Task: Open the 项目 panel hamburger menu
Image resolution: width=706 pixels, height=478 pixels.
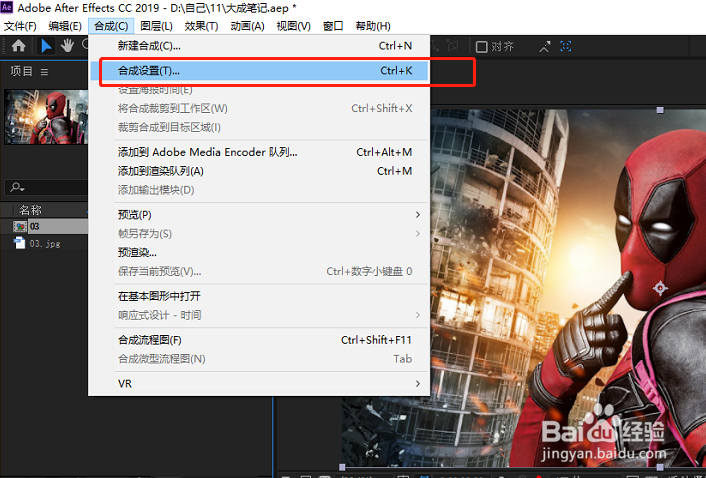Action: 44,72
